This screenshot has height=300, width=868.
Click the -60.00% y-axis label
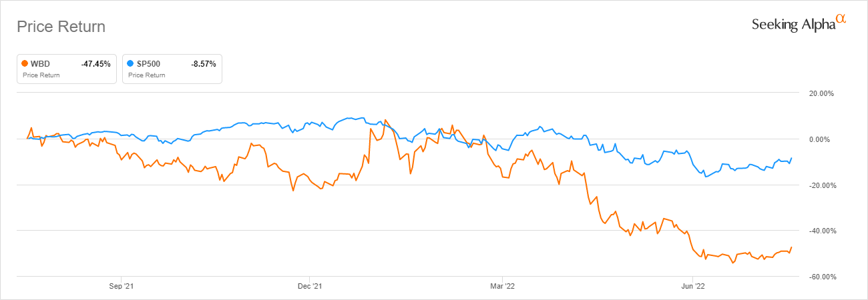click(821, 277)
